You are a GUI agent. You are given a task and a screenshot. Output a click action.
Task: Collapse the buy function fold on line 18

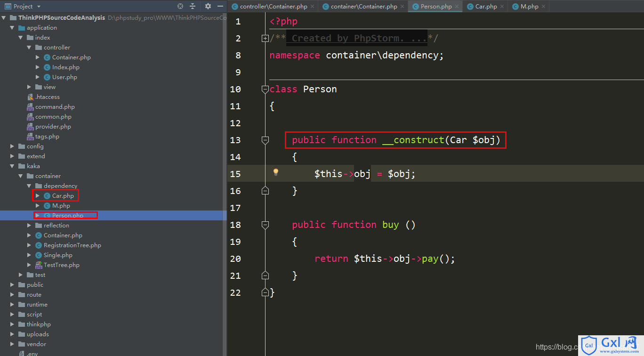(265, 225)
